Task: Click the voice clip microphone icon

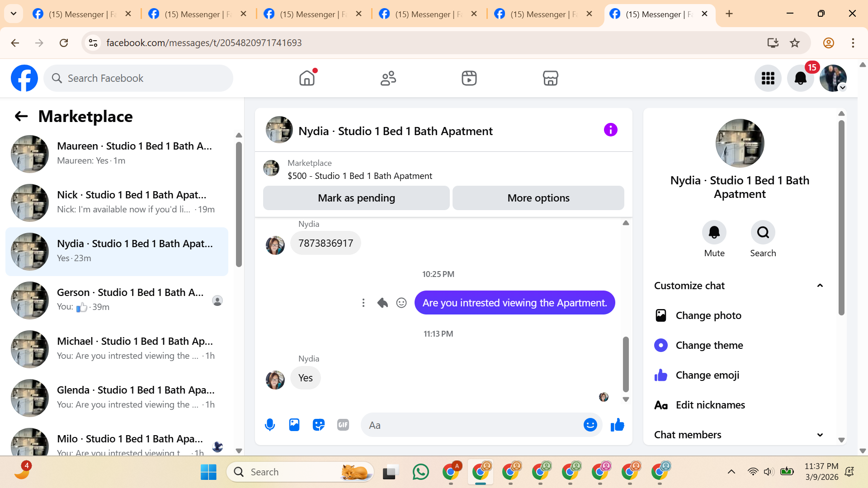Action: pyautogui.click(x=270, y=425)
